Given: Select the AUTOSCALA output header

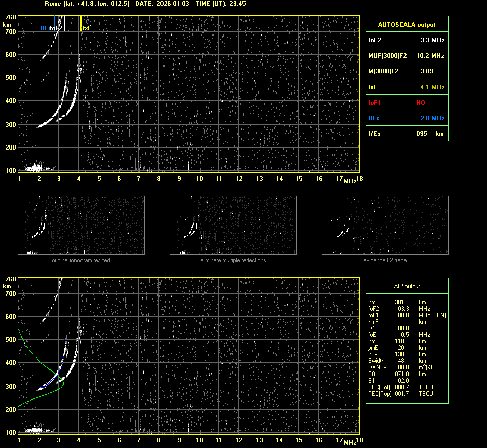Looking at the screenshot, I should (x=407, y=24).
